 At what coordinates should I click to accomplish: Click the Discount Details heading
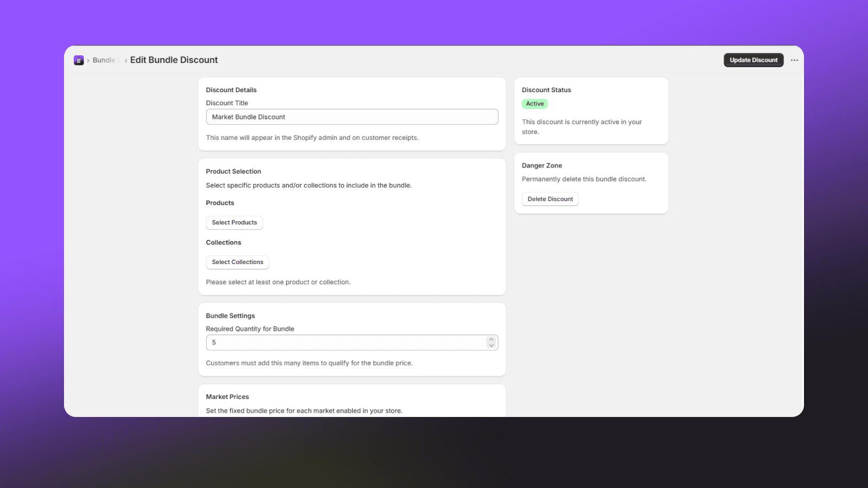[x=231, y=90]
